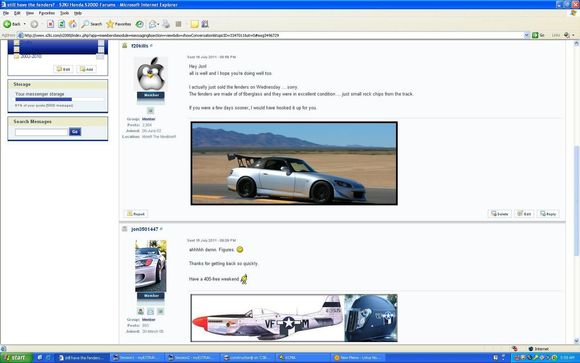
Task: Click the Go button beside the address bar
Action: [538, 35]
